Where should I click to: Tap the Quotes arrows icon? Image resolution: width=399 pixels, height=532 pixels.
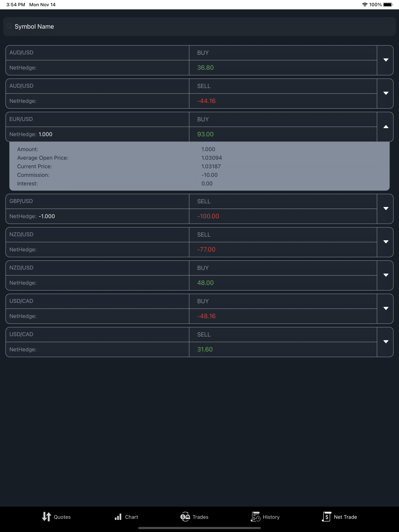tap(46, 517)
